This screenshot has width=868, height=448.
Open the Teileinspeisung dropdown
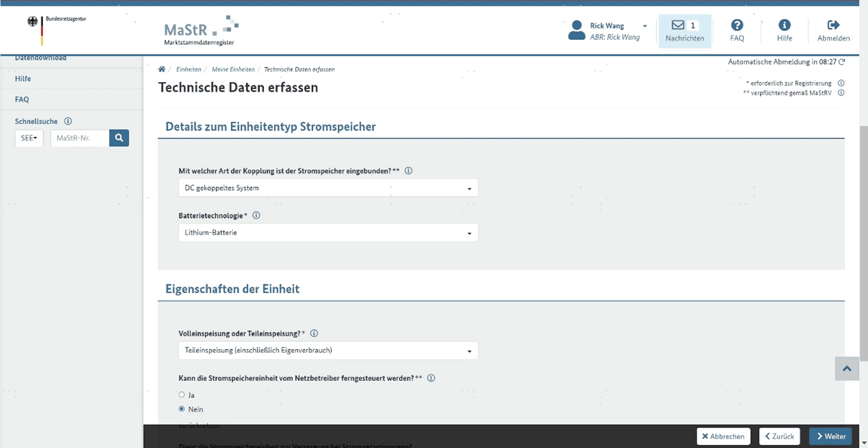coord(328,350)
